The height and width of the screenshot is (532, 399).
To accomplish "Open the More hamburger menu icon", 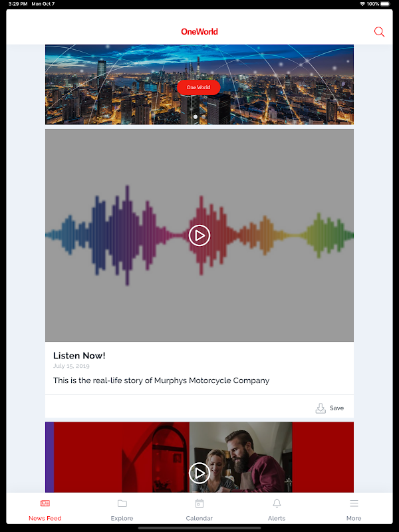I will coord(354,503).
